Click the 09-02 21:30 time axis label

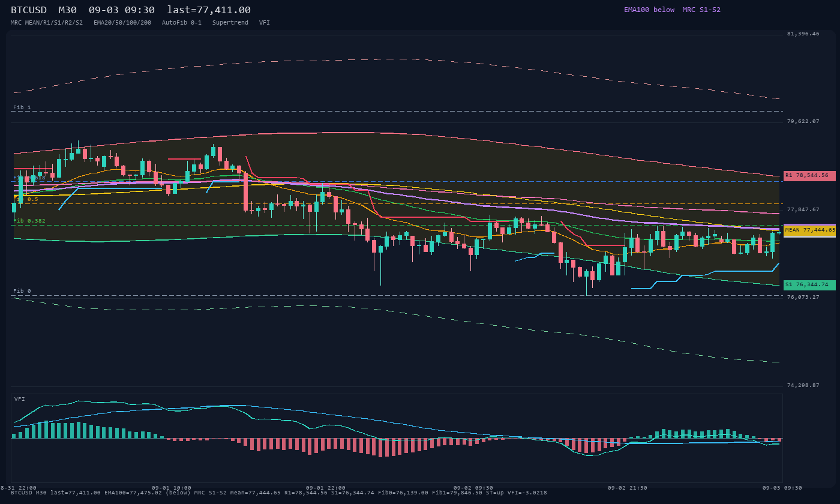coord(628,488)
